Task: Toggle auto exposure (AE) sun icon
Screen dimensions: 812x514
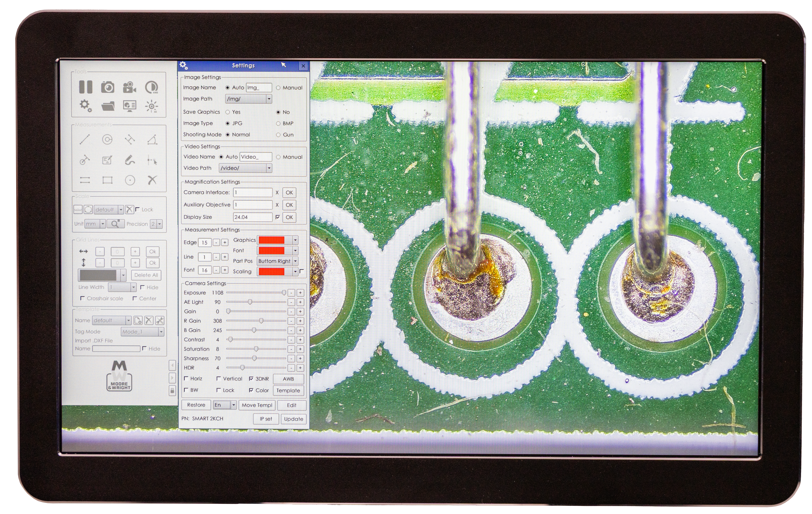Action: point(151,107)
